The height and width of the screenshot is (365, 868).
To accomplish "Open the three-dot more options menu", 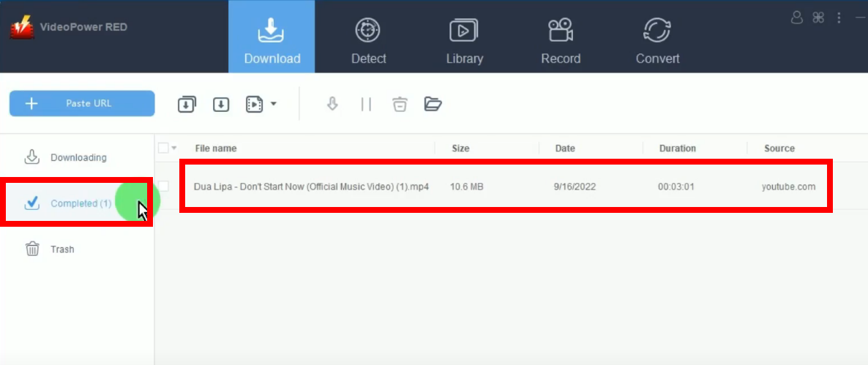I will (x=839, y=18).
